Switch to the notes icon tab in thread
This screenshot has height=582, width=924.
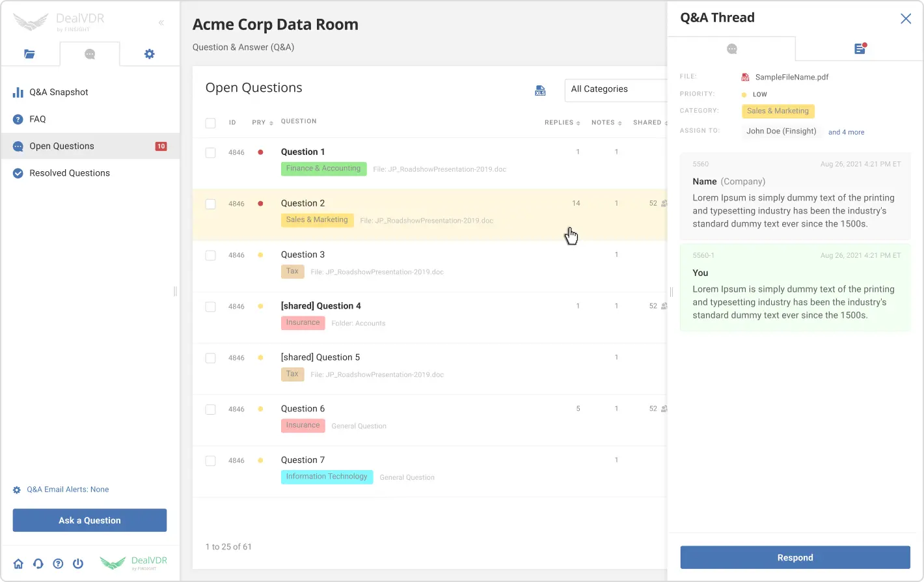coord(860,49)
